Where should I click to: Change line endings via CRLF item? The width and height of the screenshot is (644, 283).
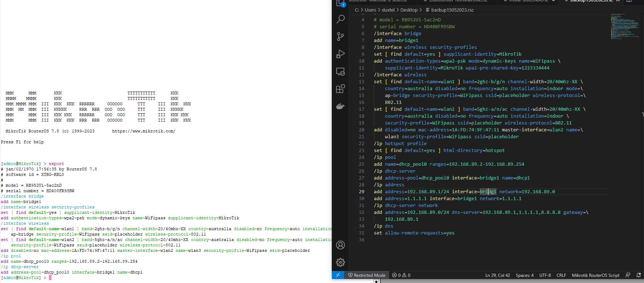pos(561,275)
